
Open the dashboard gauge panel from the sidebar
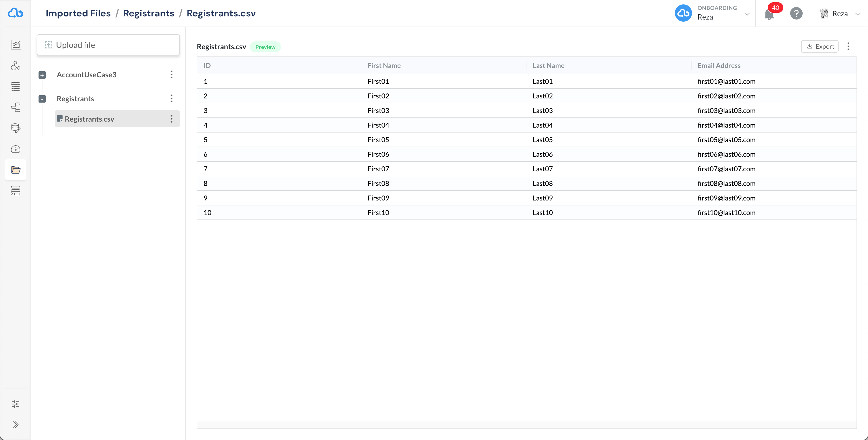pyautogui.click(x=16, y=149)
